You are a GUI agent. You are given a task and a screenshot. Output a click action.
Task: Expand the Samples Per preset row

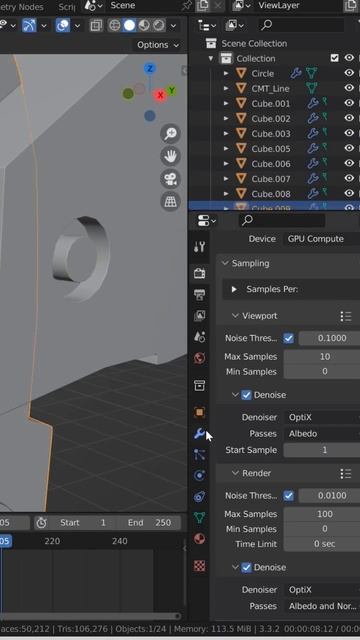coord(234,289)
